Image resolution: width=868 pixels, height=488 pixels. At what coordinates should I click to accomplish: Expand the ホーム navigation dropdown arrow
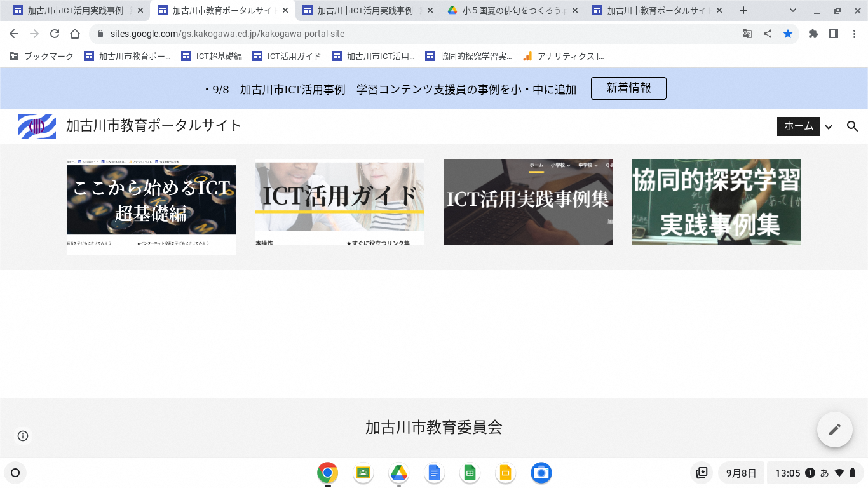pyautogui.click(x=829, y=127)
